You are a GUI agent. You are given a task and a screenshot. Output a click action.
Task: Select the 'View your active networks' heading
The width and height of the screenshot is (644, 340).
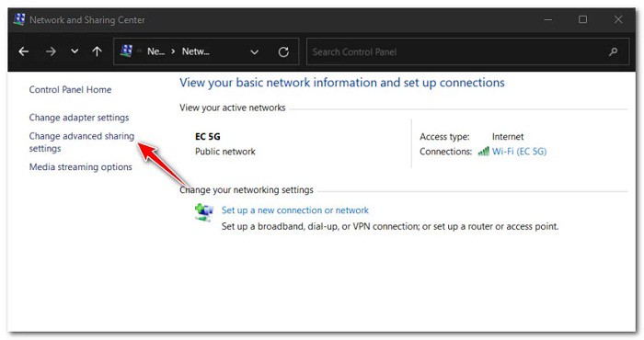tap(233, 108)
